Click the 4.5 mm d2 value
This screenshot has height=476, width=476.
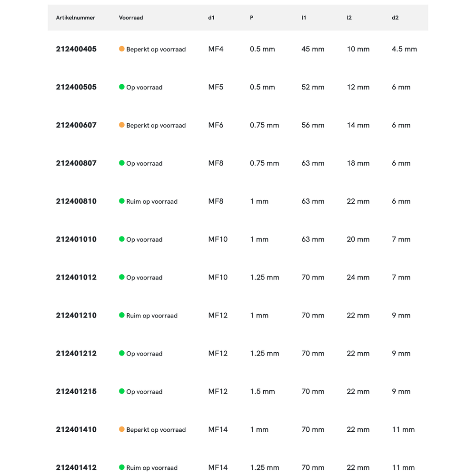(404, 49)
